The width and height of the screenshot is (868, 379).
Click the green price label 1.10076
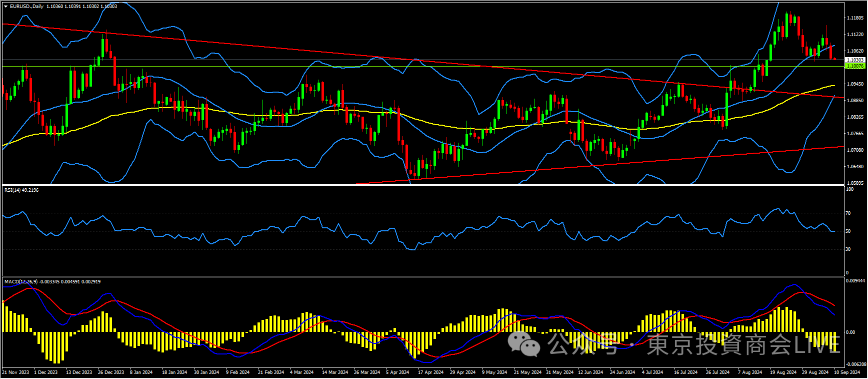(x=855, y=66)
